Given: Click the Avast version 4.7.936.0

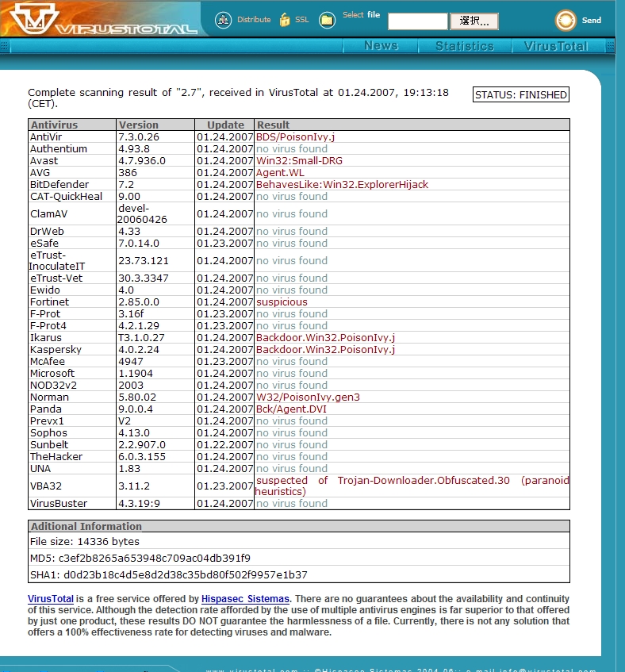Looking at the screenshot, I should point(142,161).
